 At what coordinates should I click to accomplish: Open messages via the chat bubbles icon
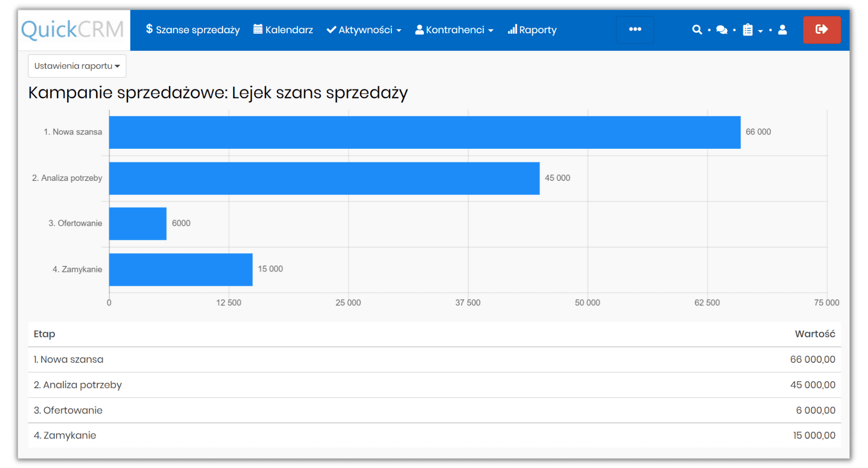coord(722,29)
